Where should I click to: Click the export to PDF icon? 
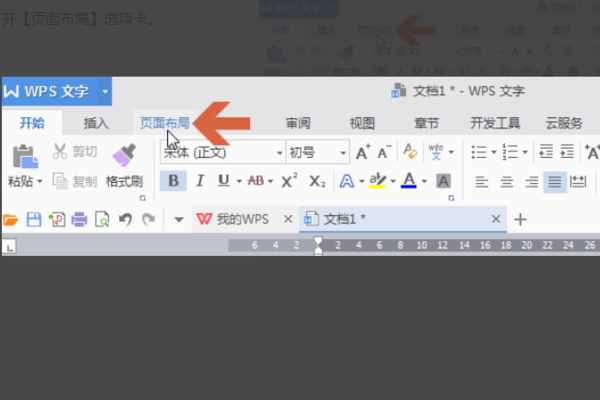coord(57,220)
